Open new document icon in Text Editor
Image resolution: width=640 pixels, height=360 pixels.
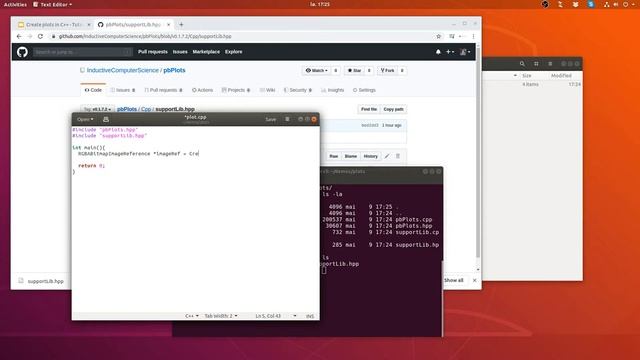coord(106,119)
